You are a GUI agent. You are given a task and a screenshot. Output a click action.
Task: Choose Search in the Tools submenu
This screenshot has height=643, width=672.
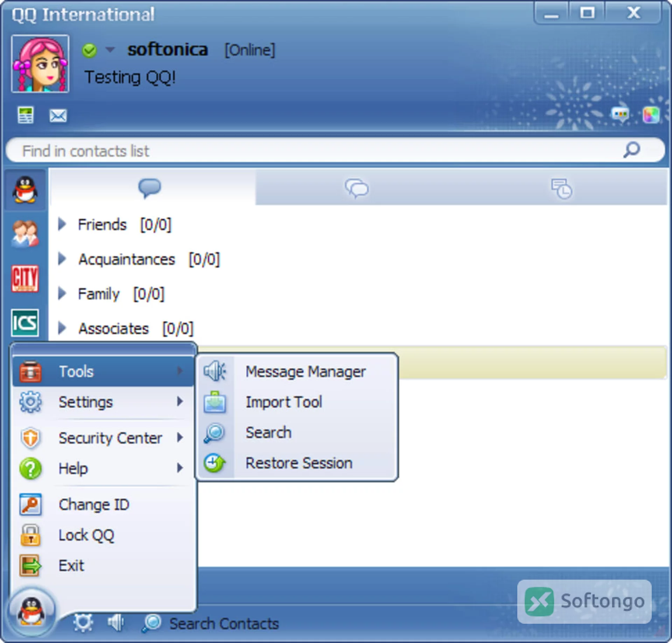coord(297,432)
